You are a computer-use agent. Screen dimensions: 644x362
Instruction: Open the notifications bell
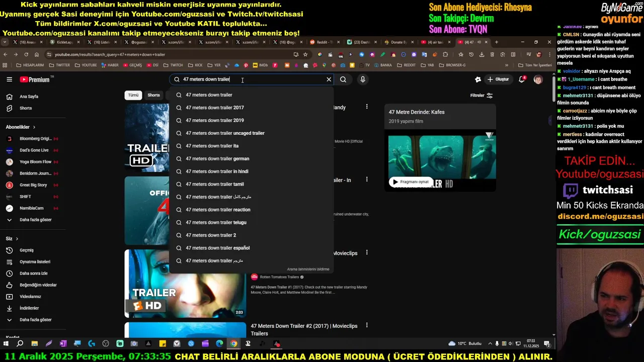(522, 79)
